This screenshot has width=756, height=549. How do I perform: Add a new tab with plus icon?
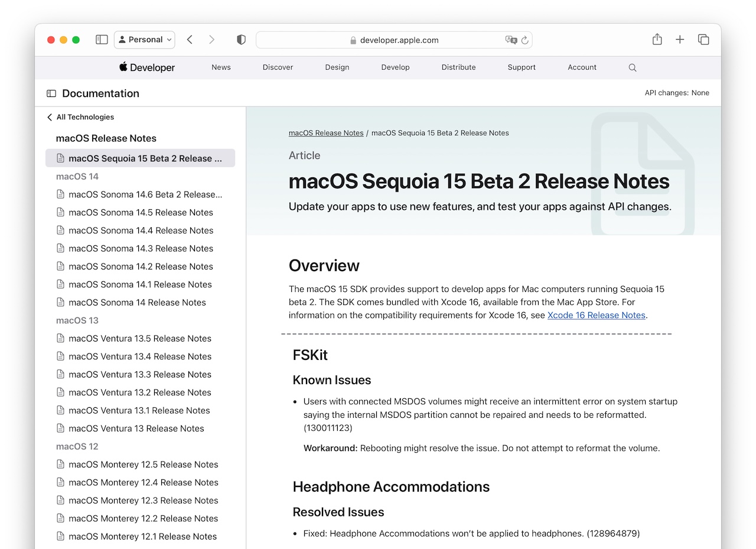point(680,40)
